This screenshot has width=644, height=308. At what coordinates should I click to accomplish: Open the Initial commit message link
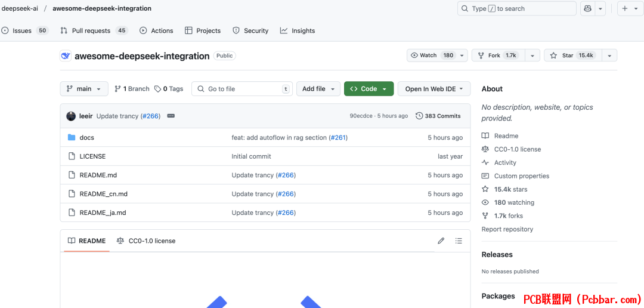point(252,156)
